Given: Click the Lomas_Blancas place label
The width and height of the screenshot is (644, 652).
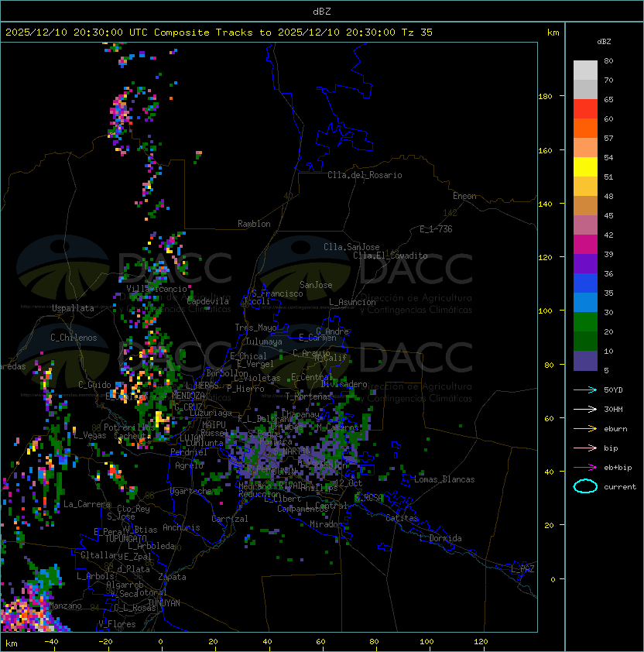Looking at the screenshot, I should 444,479.
